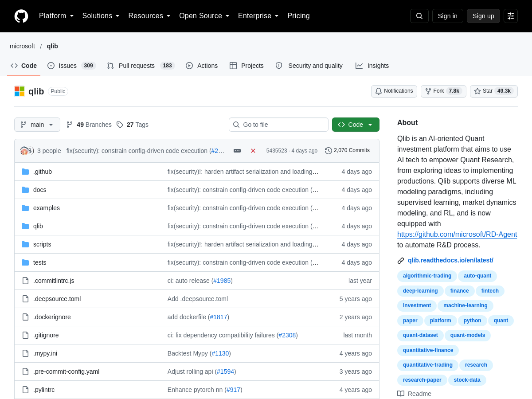This screenshot has height=399, width=532.
Task: Open the RD-Agent GitHub link
Action: coord(457,235)
